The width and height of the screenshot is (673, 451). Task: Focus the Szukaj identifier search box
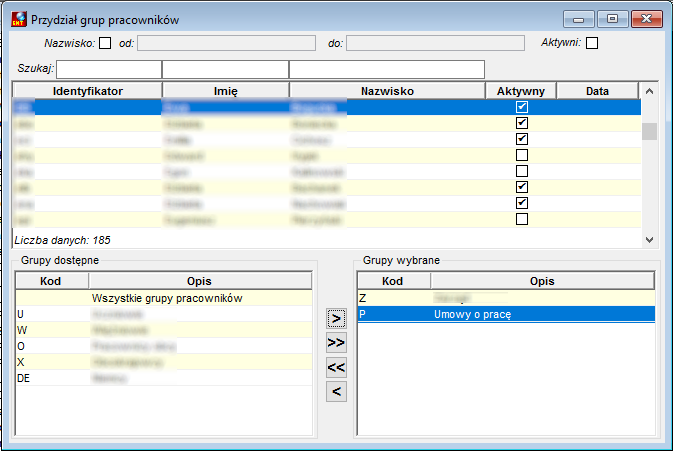click(x=109, y=69)
